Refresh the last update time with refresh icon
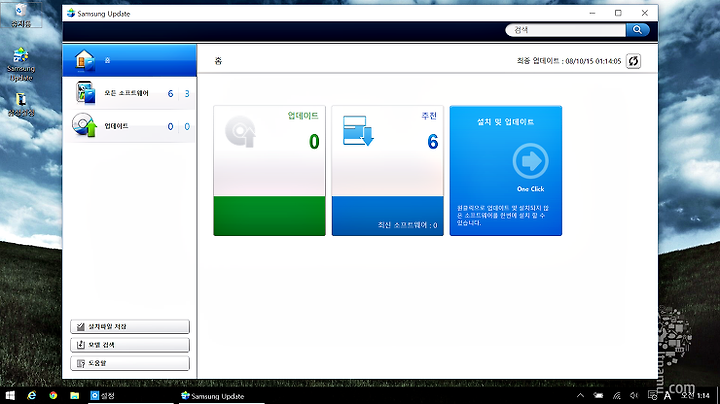This screenshot has height=404, width=720. [x=633, y=61]
